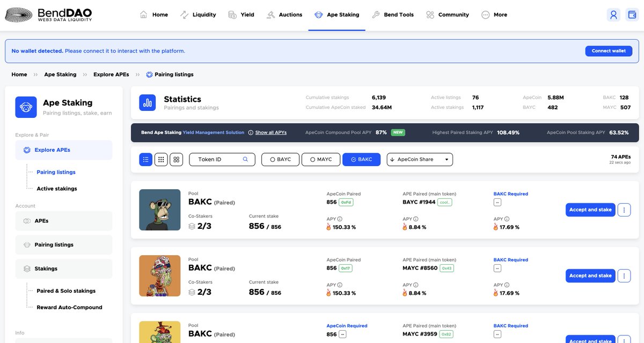Image resolution: width=644 pixels, height=343 pixels.
Task: Open the ApeCoin Share sort dropdown
Action: click(x=420, y=159)
